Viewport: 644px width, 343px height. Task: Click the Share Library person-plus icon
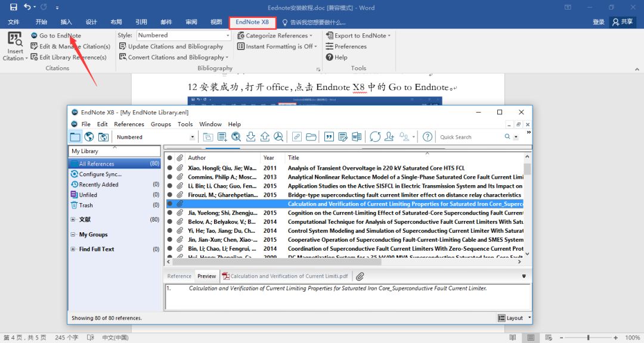(x=389, y=136)
